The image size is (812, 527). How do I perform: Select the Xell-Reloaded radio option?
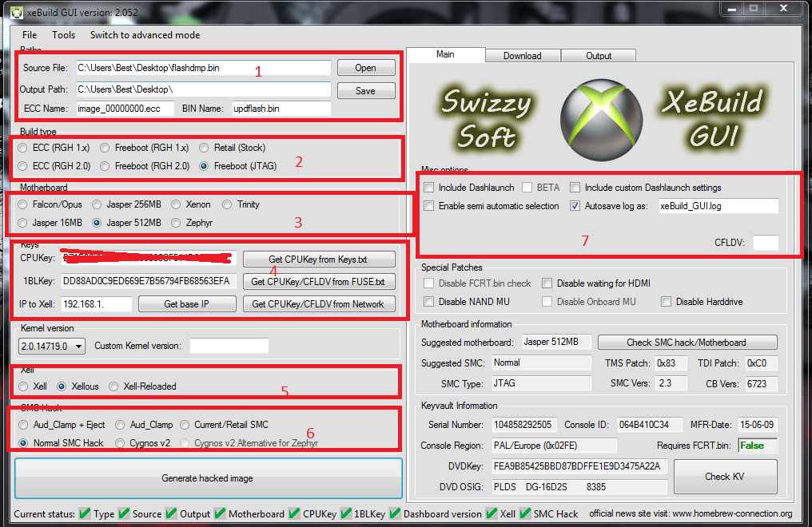pyautogui.click(x=143, y=386)
